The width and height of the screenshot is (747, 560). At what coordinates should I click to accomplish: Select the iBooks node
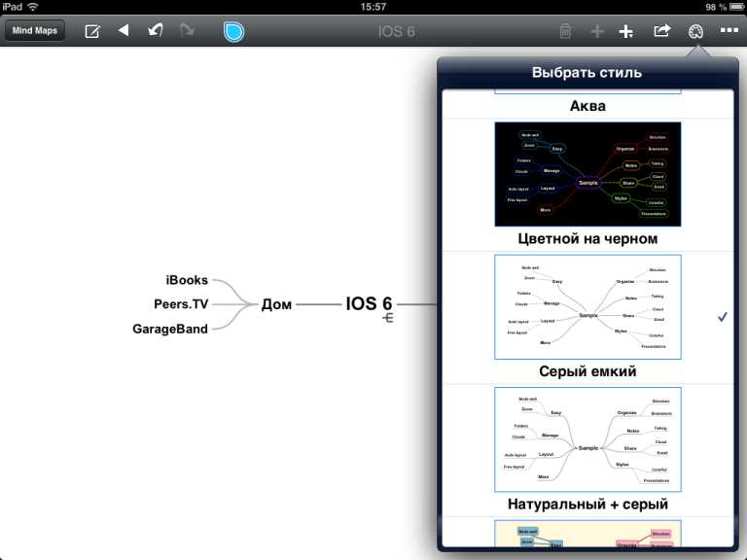[187, 280]
